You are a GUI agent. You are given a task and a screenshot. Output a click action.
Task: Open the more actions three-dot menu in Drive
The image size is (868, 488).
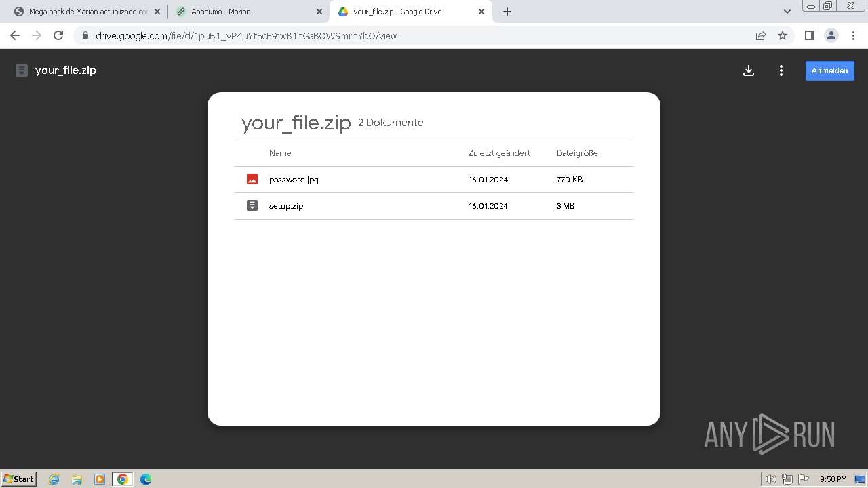pos(781,70)
